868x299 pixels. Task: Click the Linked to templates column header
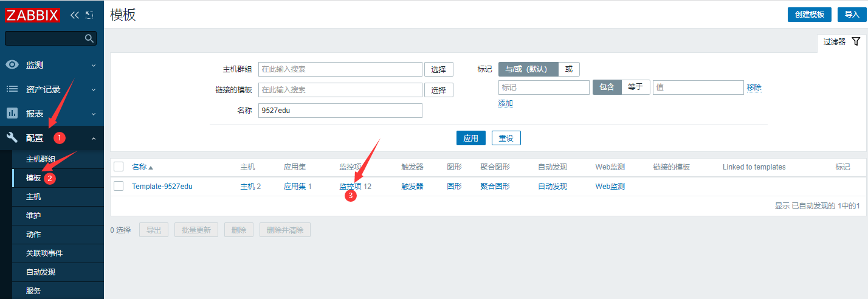(754, 167)
